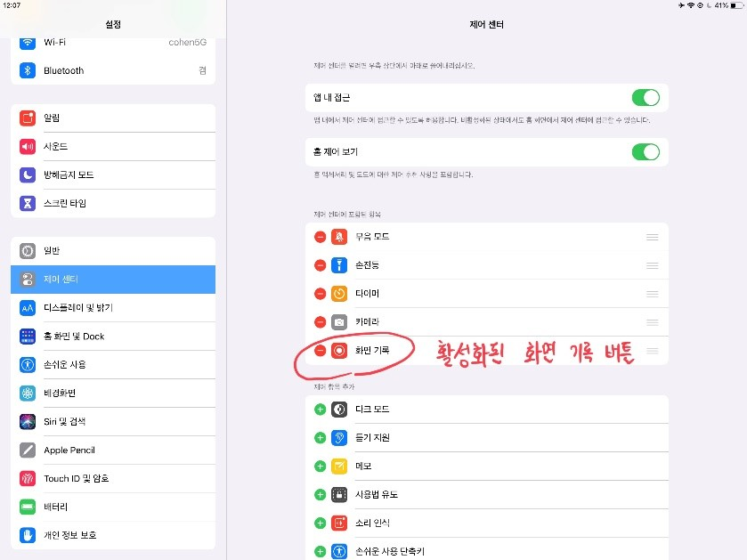Click the airplane mode status icon
The height and width of the screenshot is (560, 747).
click(x=681, y=5)
